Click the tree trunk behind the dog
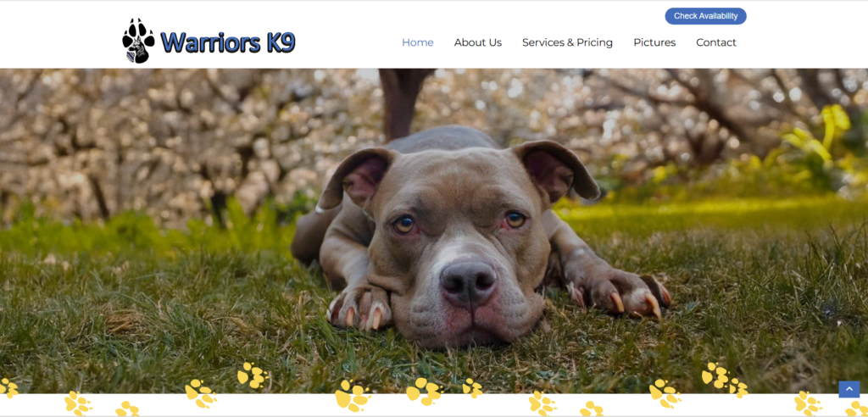This screenshot has height=417, width=868. (x=401, y=103)
